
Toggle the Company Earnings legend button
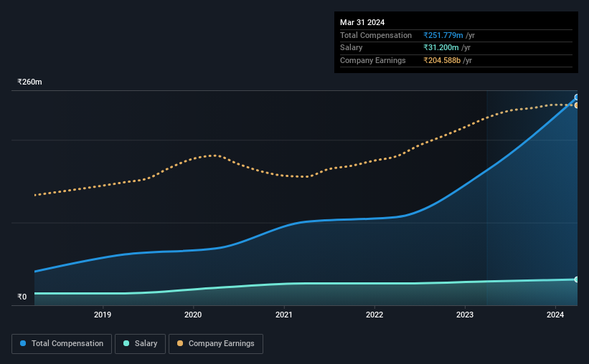[216, 344]
